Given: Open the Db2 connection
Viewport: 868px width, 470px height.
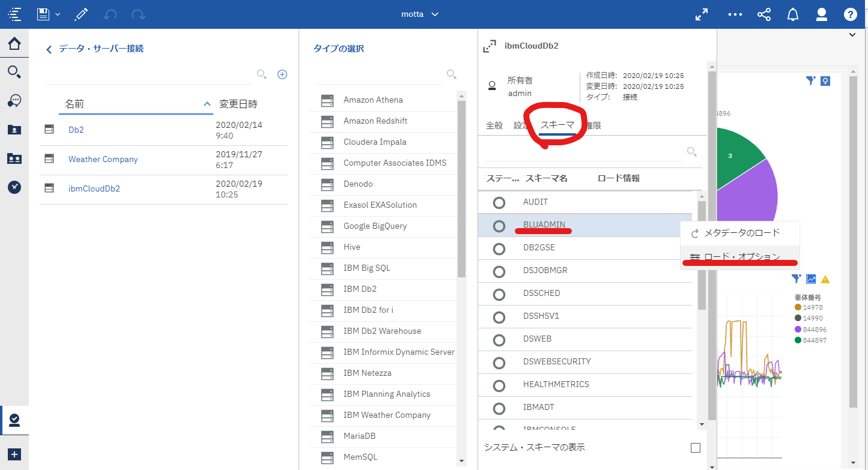Looking at the screenshot, I should [x=76, y=130].
